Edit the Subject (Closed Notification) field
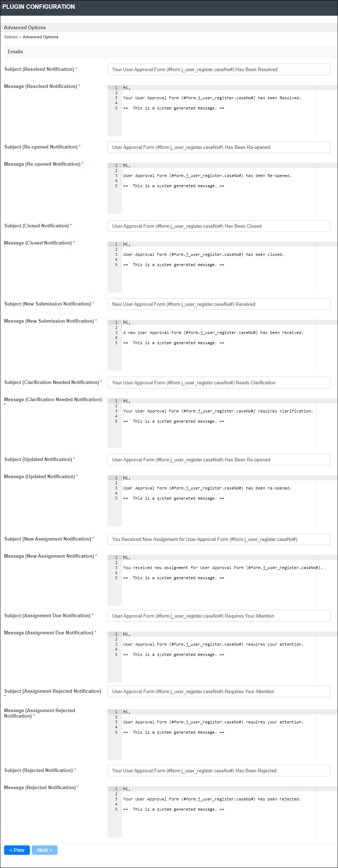The height and width of the screenshot is (868, 338). [x=219, y=226]
